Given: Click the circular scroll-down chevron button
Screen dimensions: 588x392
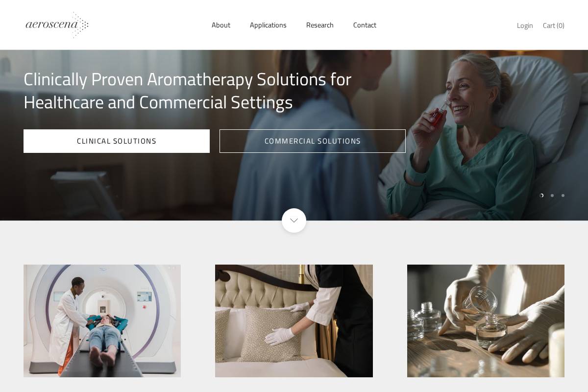Looking at the screenshot, I should coord(294,220).
